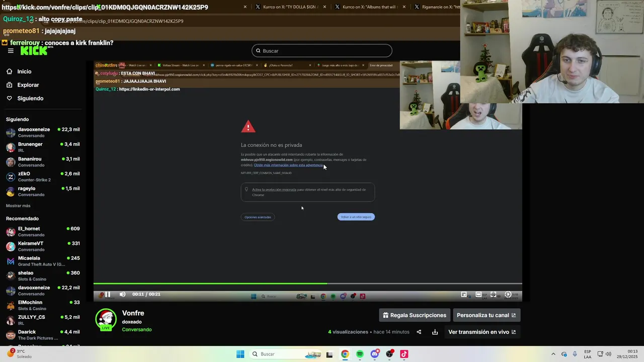The width and height of the screenshot is (644, 362).
Task: Download the clip with download icon
Action: (x=435, y=332)
